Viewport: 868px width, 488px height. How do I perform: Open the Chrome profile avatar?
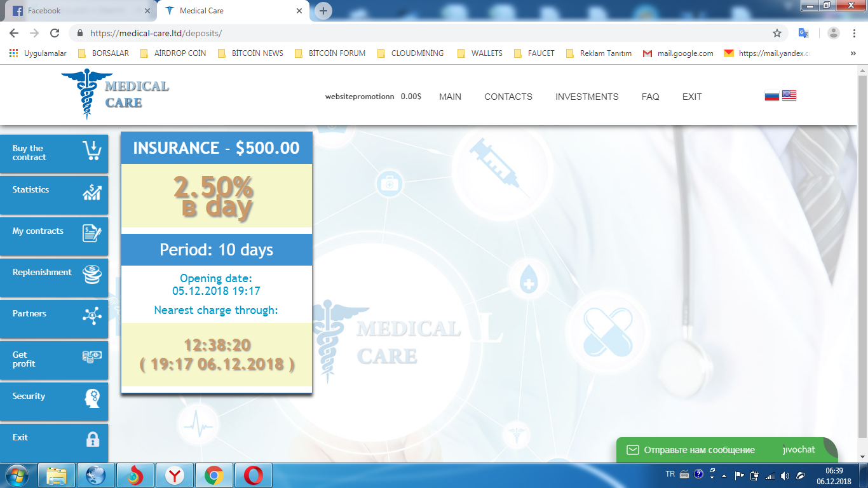834,33
